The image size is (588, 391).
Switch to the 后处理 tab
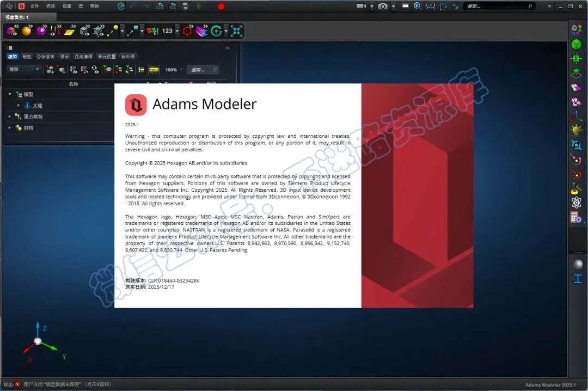pos(128,57)
